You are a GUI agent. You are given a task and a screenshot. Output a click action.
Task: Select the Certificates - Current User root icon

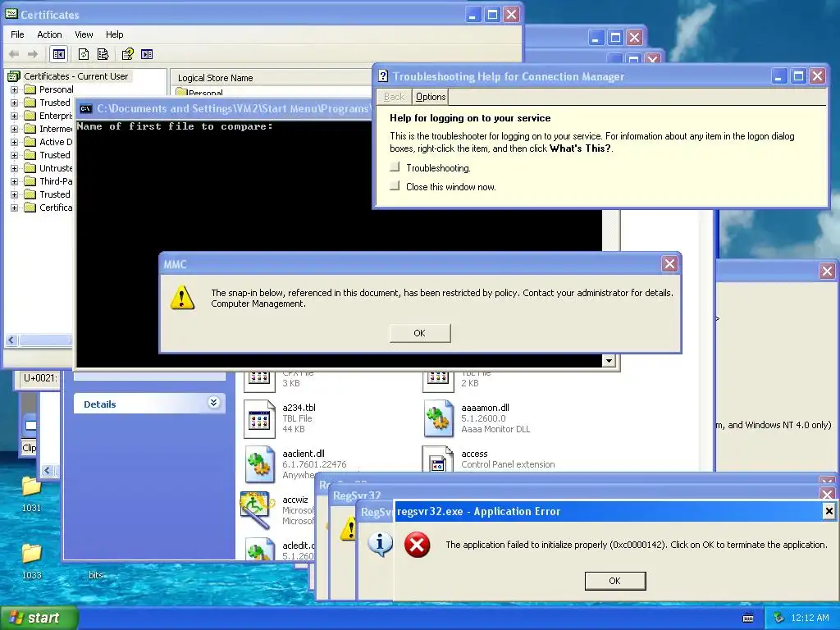click(15, 76)
